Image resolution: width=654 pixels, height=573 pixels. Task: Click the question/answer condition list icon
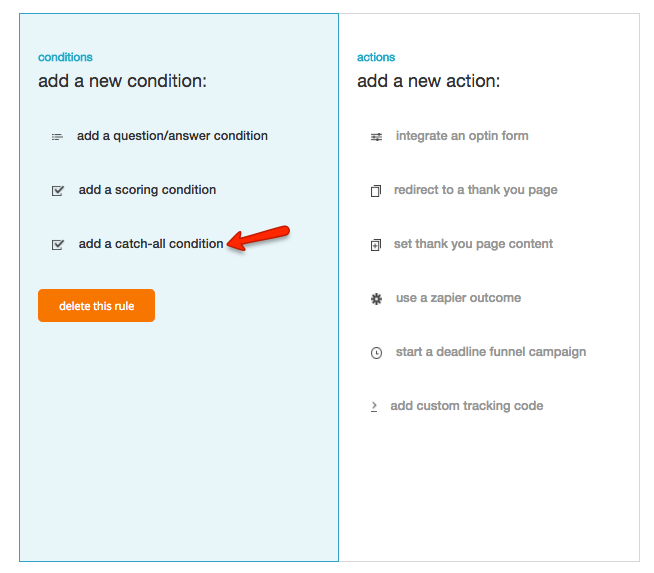[x=57, y=137]
